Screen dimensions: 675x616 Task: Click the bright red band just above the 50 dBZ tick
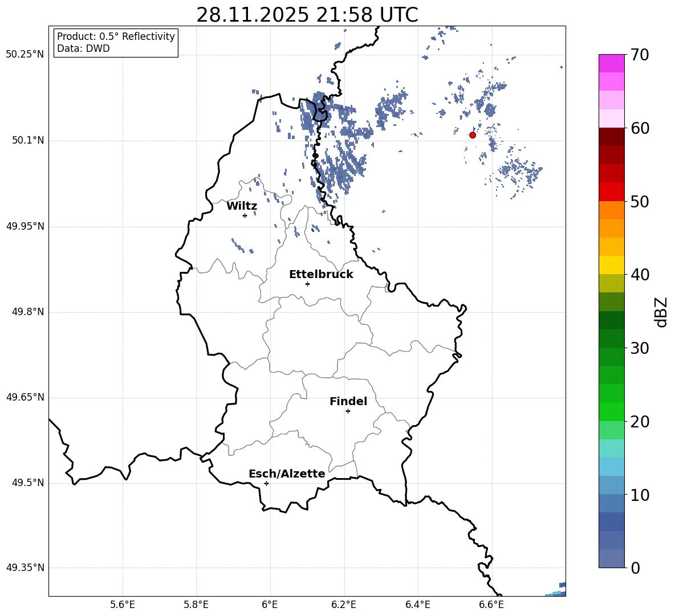(611, 192)
